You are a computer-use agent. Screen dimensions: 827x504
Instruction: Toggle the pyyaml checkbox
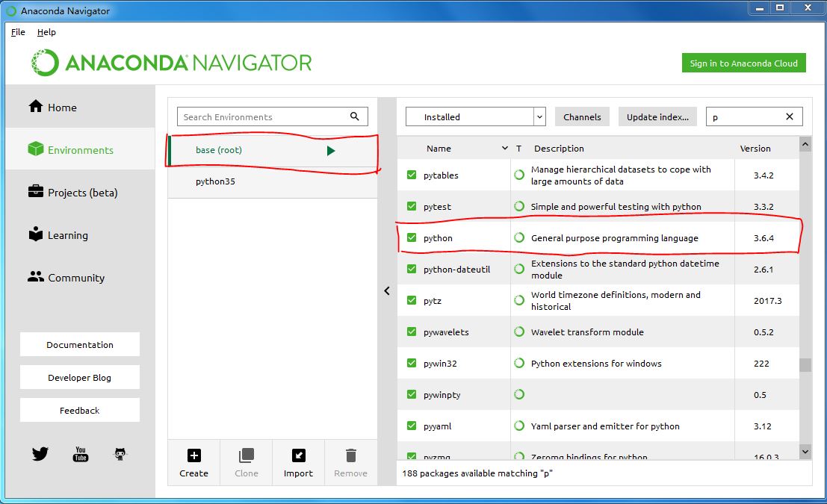pos(412,426)
